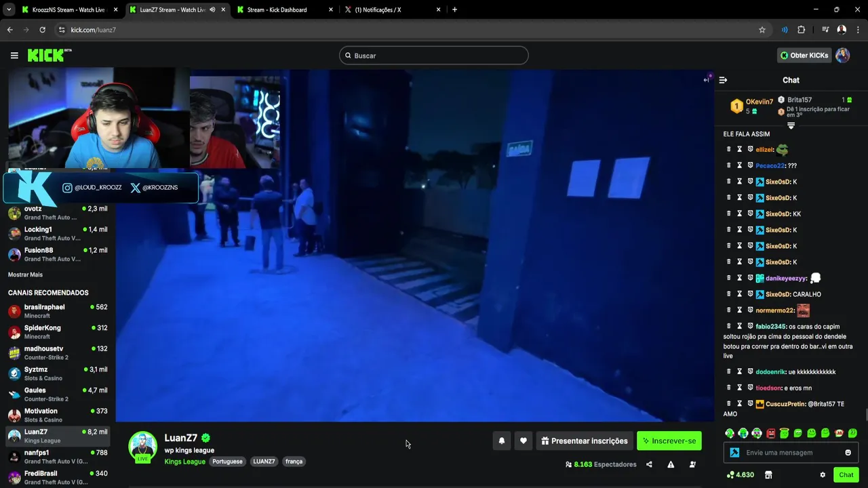Go back using browser back arrow
The height and width of the screenshot is (488, 868).
9,30
